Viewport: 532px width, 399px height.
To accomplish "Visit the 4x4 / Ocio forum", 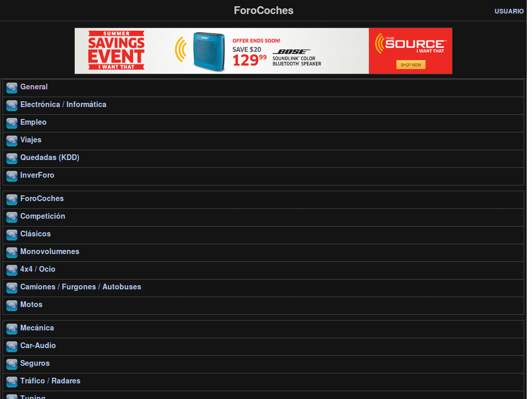I will (37, 269).
